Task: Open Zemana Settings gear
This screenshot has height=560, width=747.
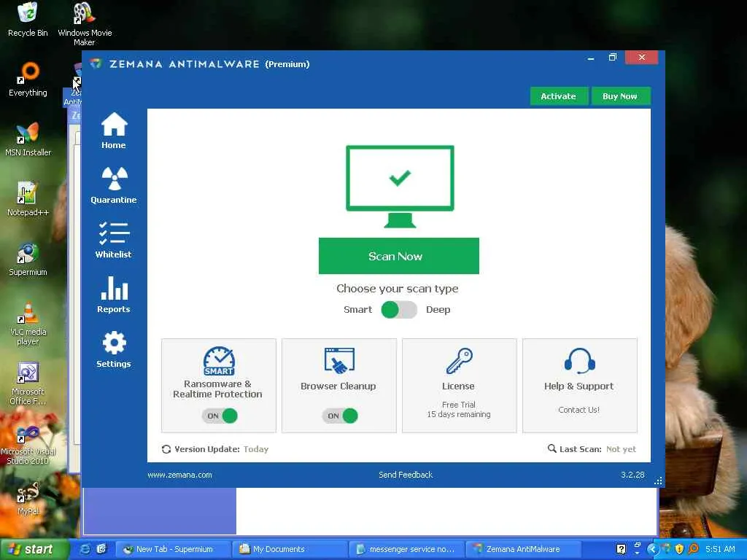Action: coord(114,349)
